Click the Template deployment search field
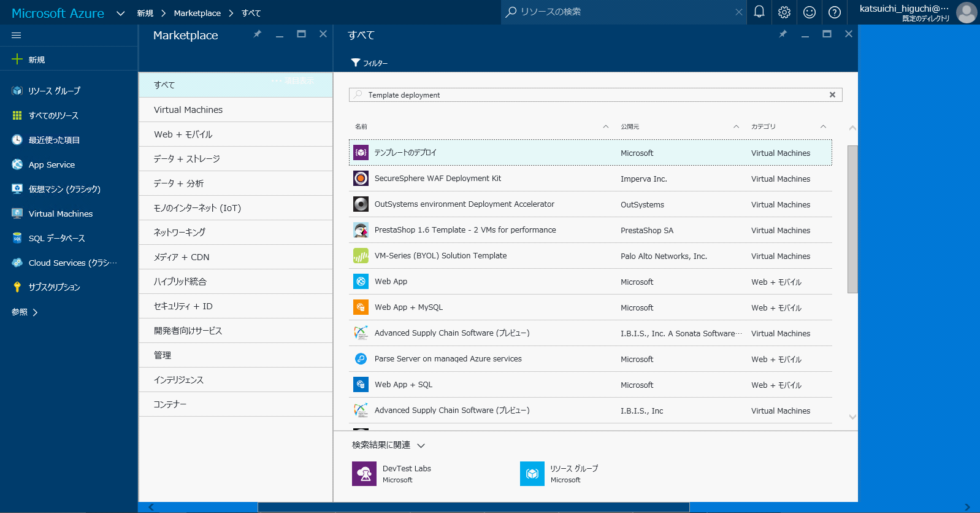This screenshot has width=980, height=513. (595, 94)
